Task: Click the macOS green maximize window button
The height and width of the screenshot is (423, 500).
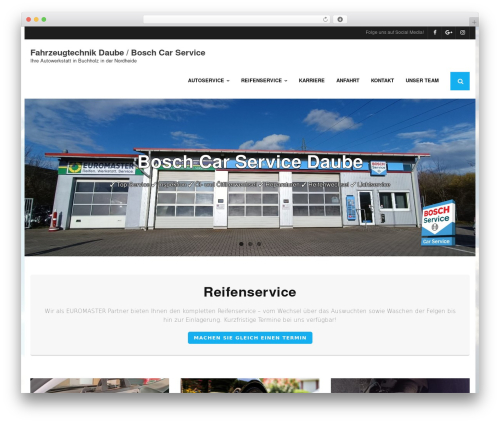Action: point(44,19)
